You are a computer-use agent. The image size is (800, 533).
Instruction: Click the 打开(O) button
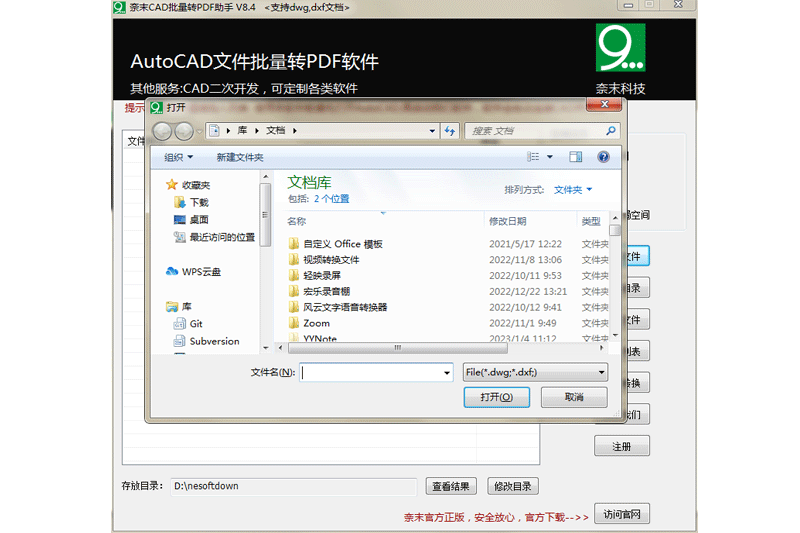496,397
